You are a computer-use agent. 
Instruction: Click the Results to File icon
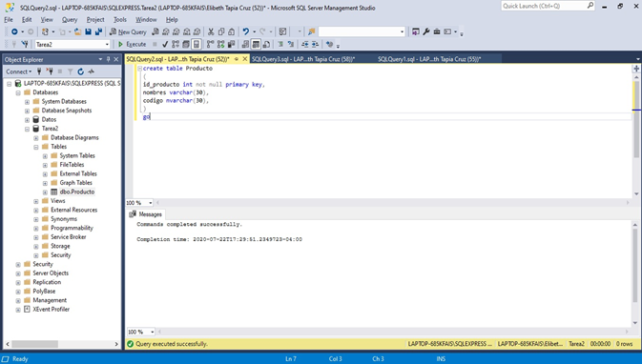266,44
